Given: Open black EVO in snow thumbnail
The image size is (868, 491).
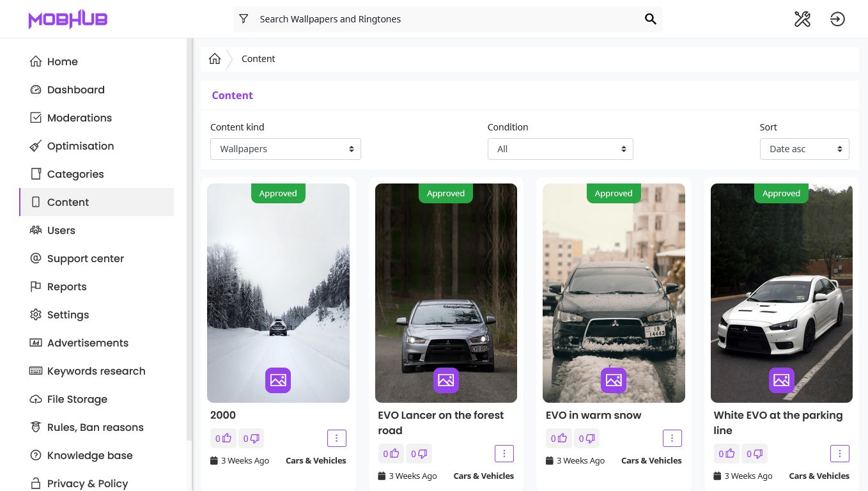Looking at the screenshot, I should click(614, 293).
